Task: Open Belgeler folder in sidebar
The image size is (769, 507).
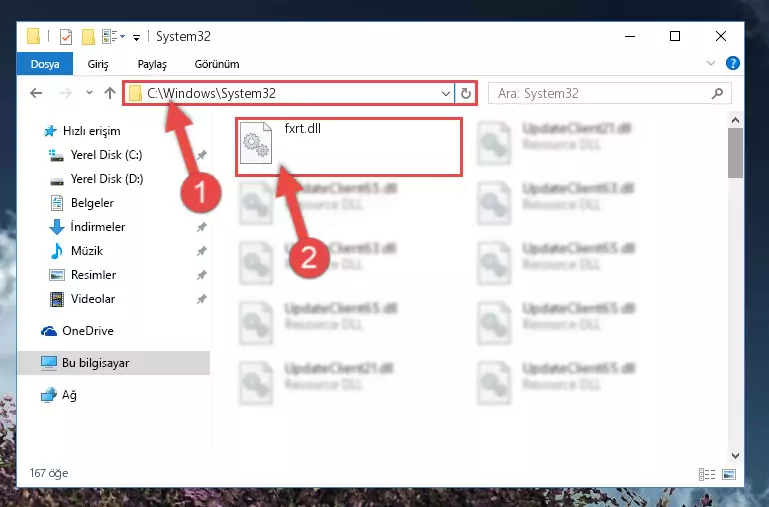Action: [x=92, y=203]
